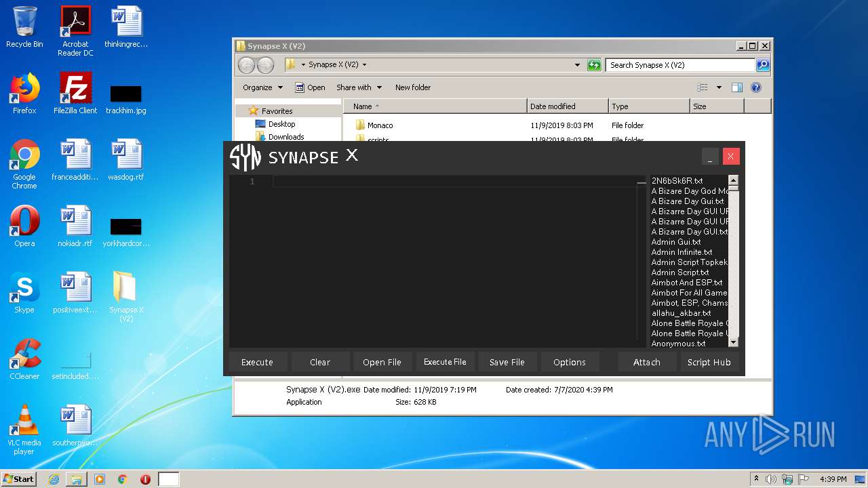Select yorkhardcor desktop file
The width and height of the screenshot is (868, 488).
click(x=126, y=232)
